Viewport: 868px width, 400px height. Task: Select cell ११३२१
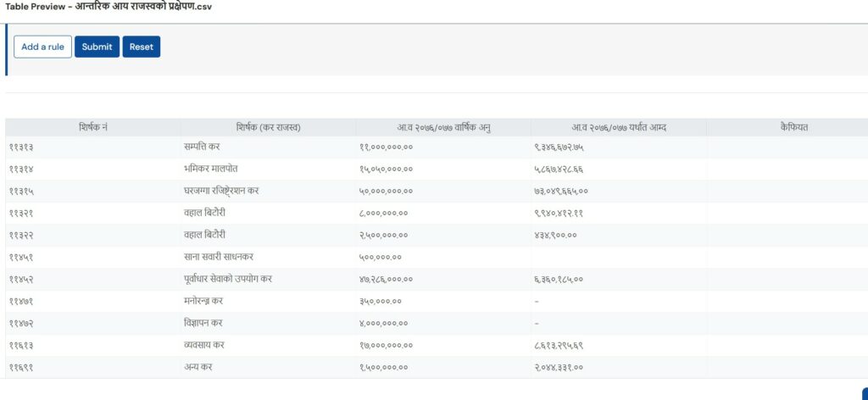click(93, 213)
